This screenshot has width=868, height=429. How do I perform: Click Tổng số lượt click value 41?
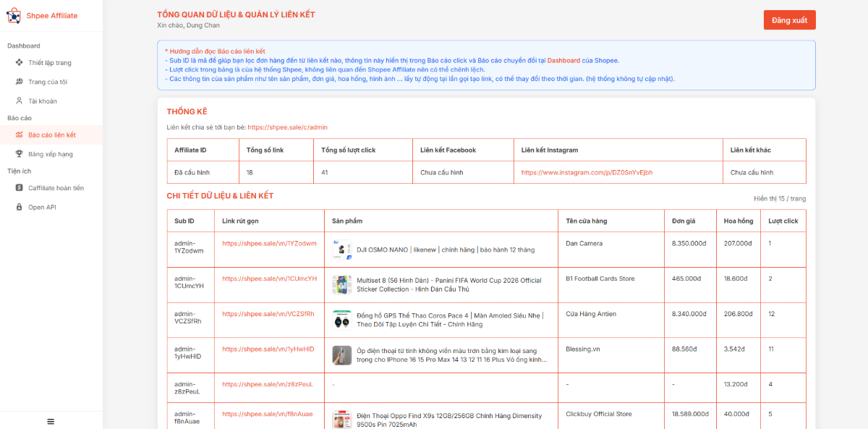[325, 173]
